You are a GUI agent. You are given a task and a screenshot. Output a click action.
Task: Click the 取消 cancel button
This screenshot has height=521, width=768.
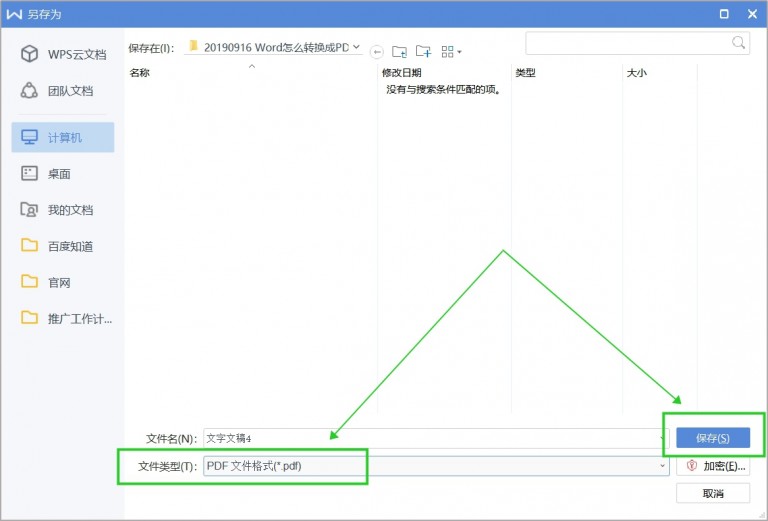tap(713, 493)
